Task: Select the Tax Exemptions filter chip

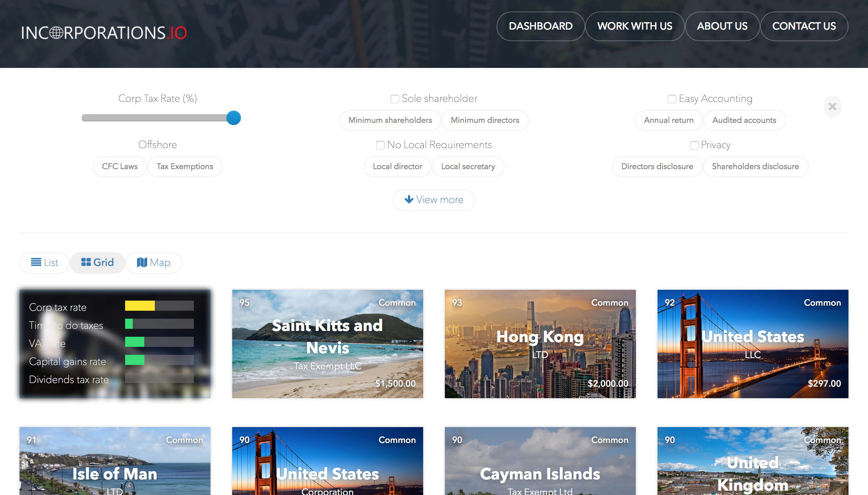Action: pos(184,167)
